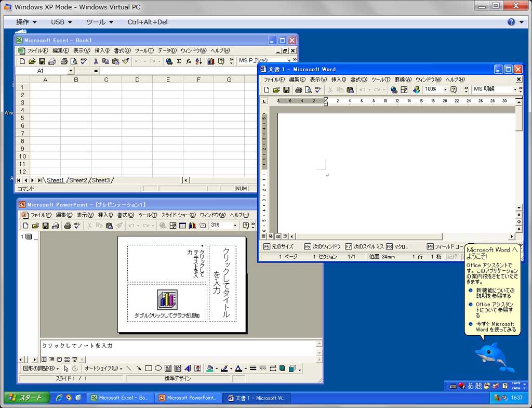Click the Save floppy icon in Word
The width and height of the screenshot is (532, 408).
coord(286,89)
